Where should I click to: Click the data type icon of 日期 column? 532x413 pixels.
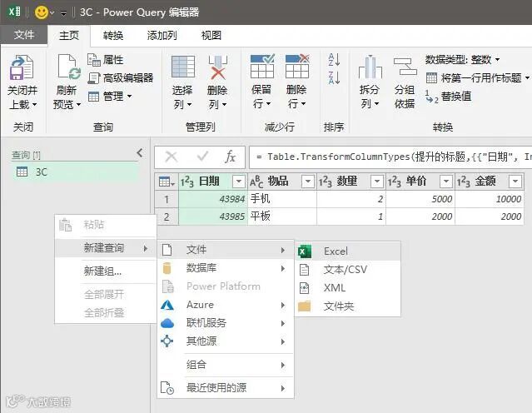pos(187,182)
